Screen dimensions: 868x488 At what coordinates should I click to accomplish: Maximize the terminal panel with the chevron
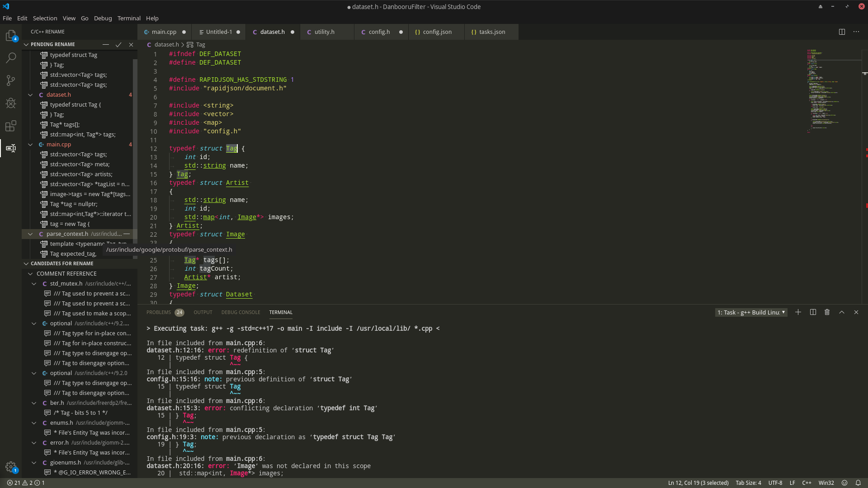[x=841, y=312]
